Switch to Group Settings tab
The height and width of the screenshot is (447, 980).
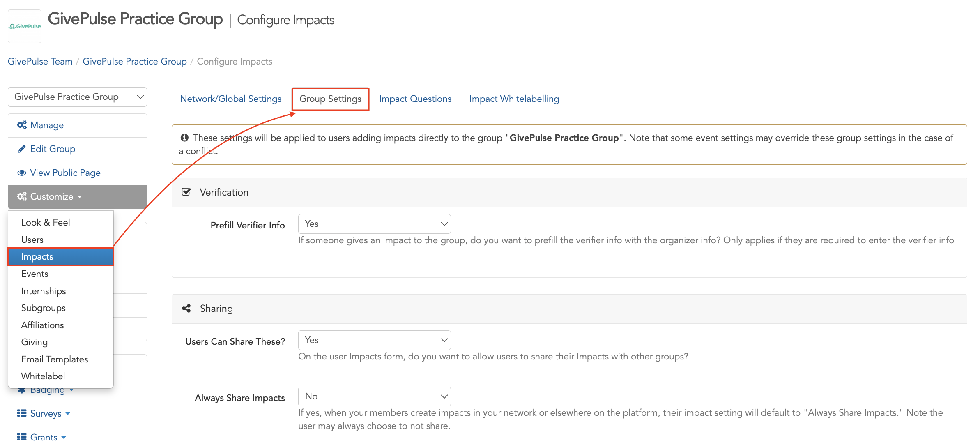pyautogui.click(x=330, y=99)
